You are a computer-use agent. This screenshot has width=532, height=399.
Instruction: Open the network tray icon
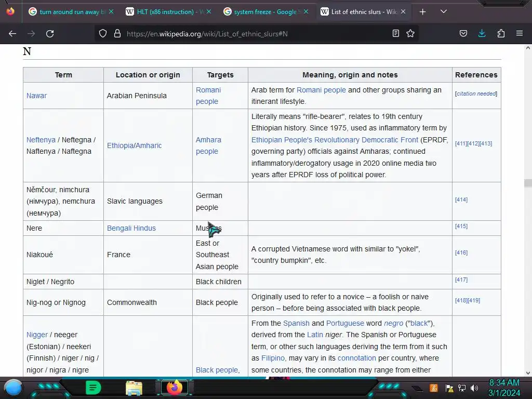coord(462,388)
